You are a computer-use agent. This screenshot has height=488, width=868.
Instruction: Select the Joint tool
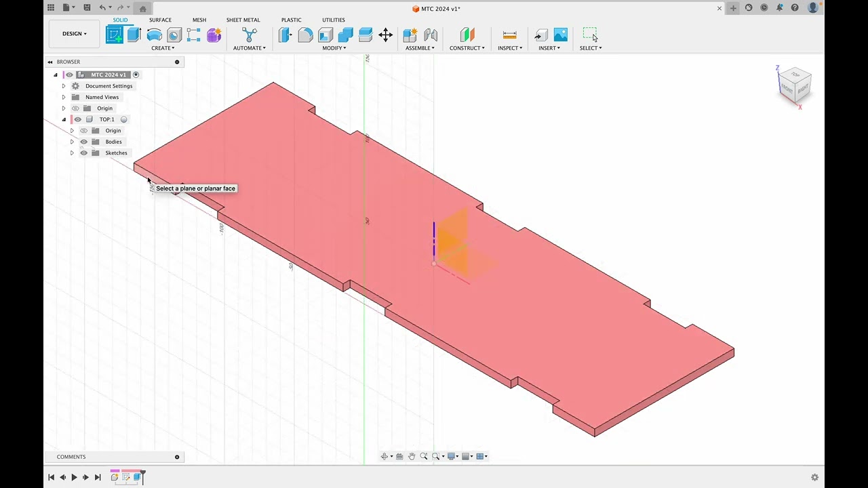coord(430,35)
